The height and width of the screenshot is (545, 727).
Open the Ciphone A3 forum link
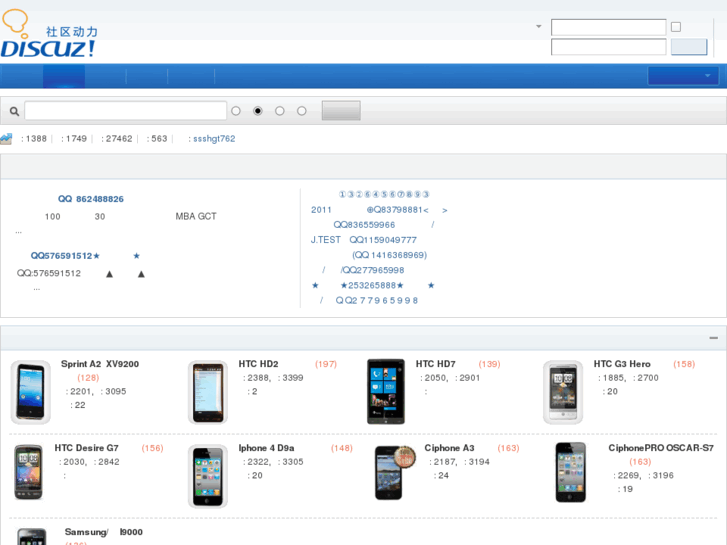pyautogui.click(x=449, y=448)
